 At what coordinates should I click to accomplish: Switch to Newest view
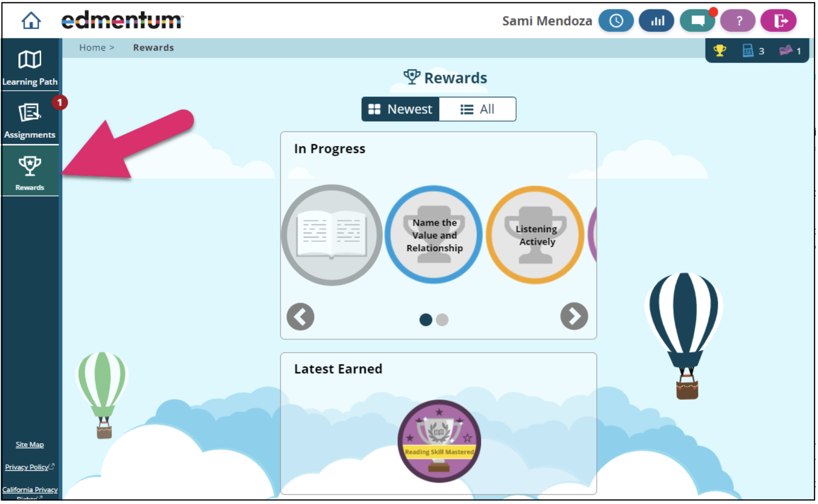click(x=400, y=109)
